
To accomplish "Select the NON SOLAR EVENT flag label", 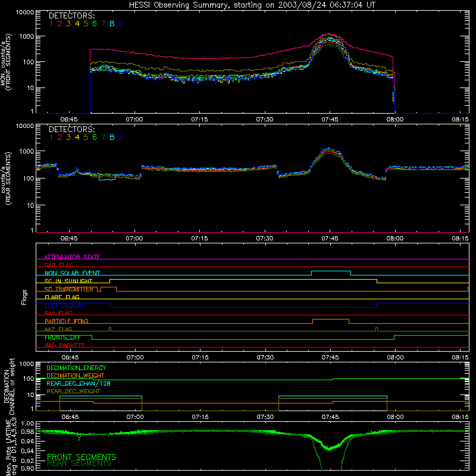I will [72, 273].
